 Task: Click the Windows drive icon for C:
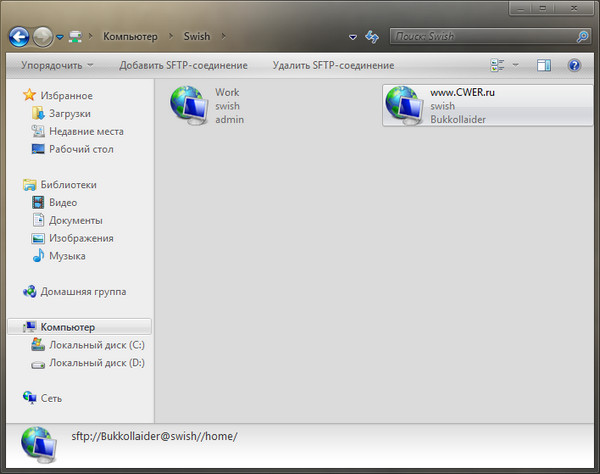(38, 344)
